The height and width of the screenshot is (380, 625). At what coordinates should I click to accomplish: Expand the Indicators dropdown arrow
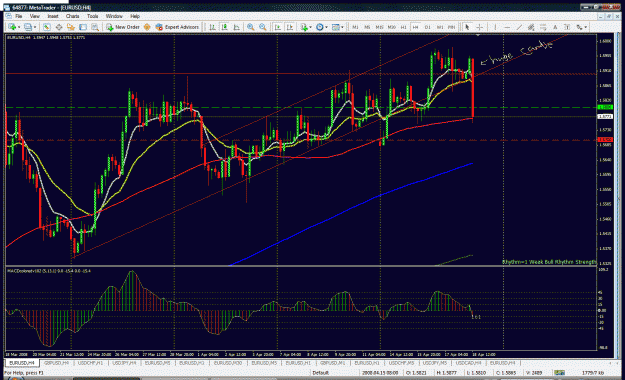(311, 27)
